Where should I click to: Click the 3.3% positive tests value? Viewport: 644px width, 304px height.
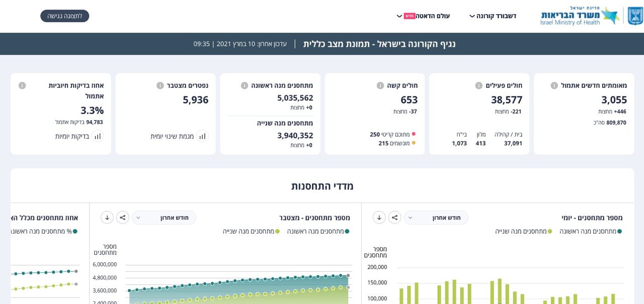pyautogui.click(x=92, y=110)
